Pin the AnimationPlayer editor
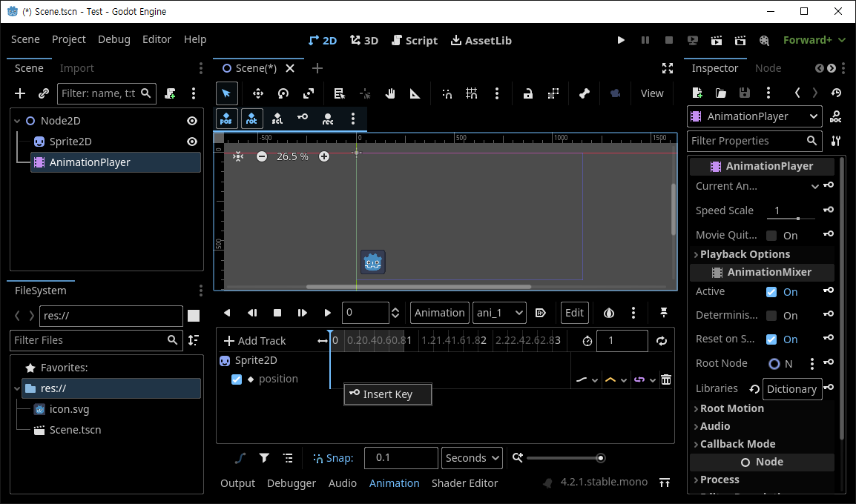The width and height of the screenshot is (856, 504). coord(664,313)
